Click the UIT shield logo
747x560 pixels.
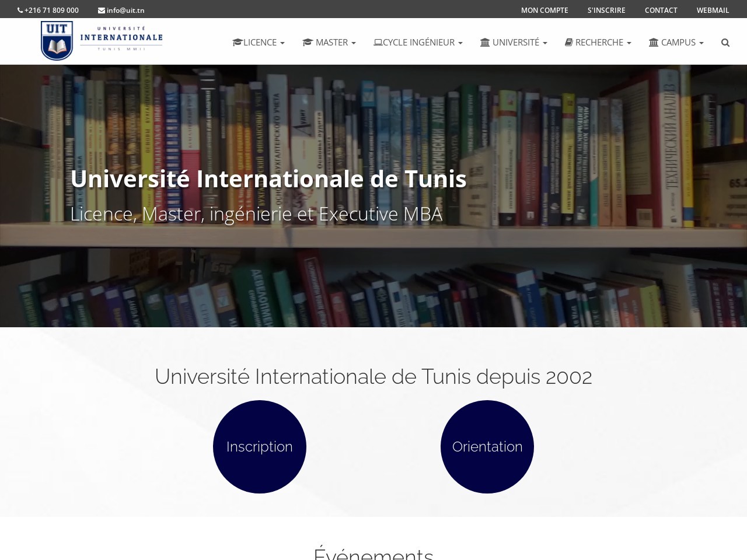coord(57,41)
